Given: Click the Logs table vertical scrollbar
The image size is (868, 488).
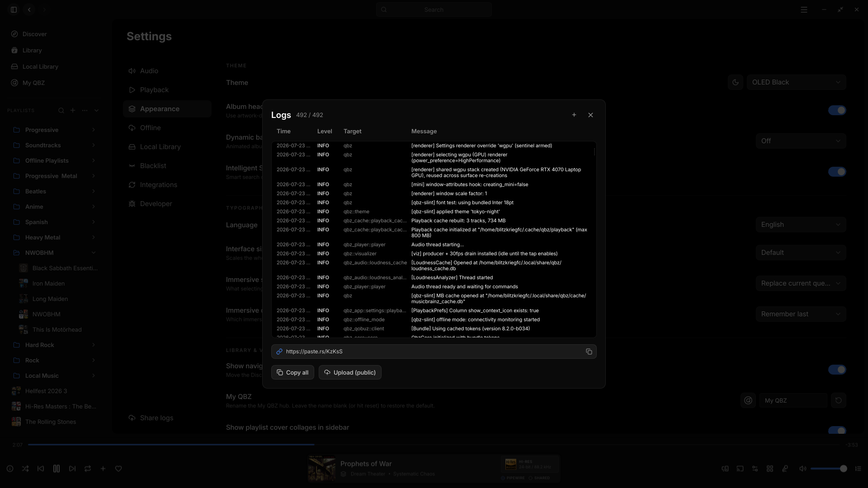Looking at the screenshot, I should click(594, 151).
